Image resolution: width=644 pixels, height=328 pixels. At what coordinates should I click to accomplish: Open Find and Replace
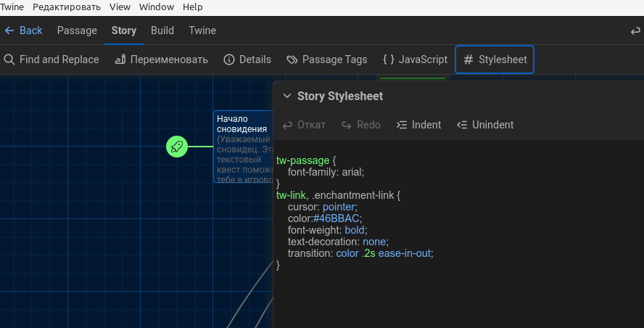click(51, 60)
